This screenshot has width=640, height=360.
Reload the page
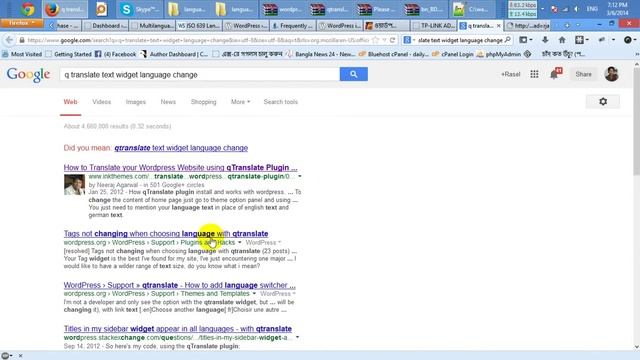pos(392,40)
